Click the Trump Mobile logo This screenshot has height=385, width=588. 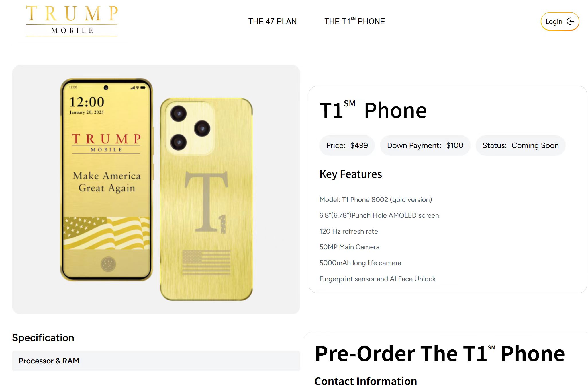click(x=72, y=21)
